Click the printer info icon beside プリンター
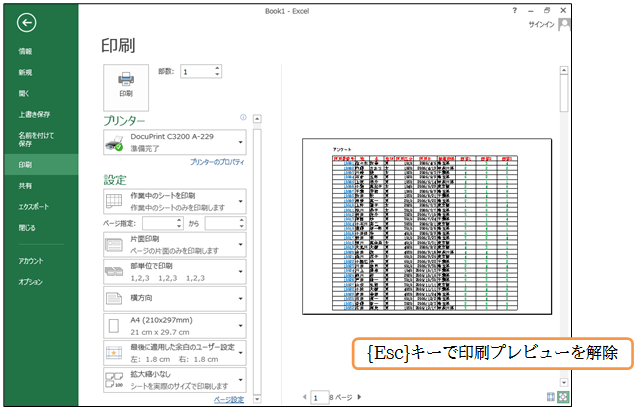 (243, 117)
